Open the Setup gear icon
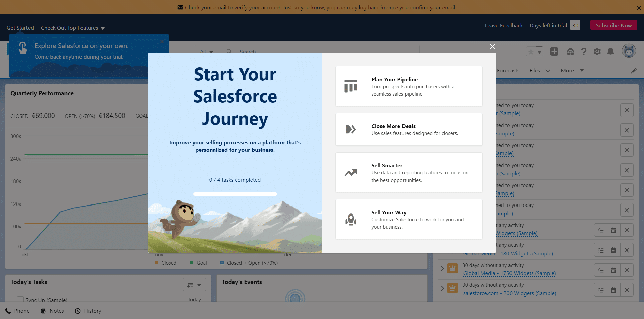This screenshot has width=644, height=319. (x=597, y=51)
